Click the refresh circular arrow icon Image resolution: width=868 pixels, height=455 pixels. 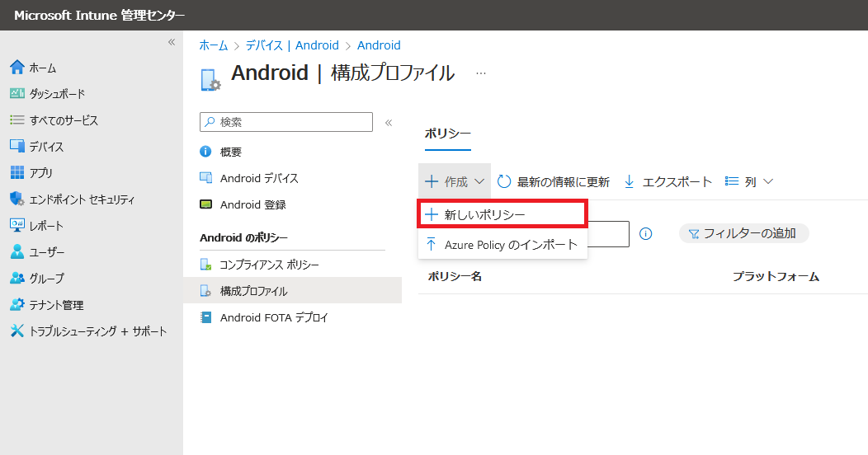tap(504, 181)
